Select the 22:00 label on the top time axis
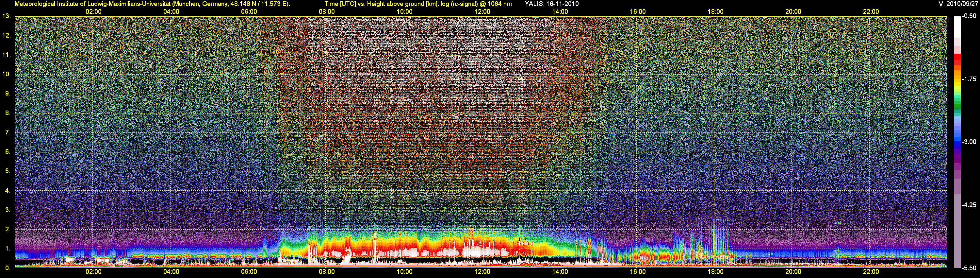The height and width of the screenshot is (278, 980). pyautogui.click(x=871, y=12)
